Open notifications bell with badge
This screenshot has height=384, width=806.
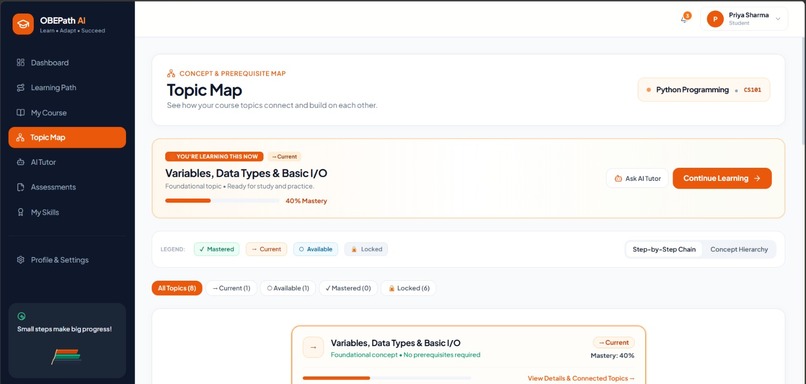coord(685,19)
